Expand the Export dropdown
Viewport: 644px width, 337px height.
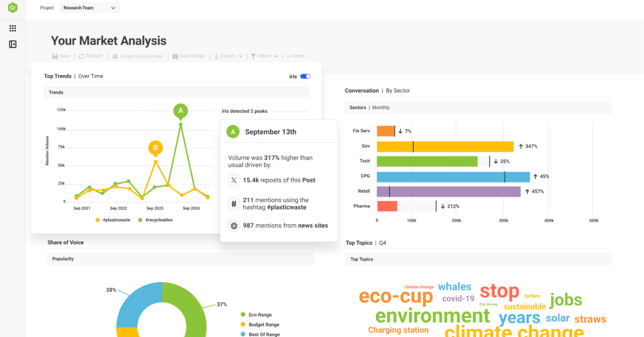coord(228,56)
